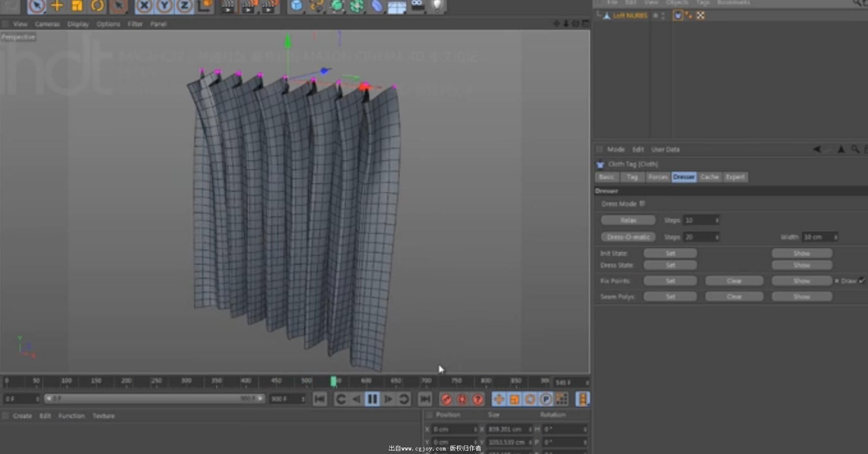Click Attribute Manager search magnifier icon
This screenshot has height=454, width=868.
coord(855,149)
